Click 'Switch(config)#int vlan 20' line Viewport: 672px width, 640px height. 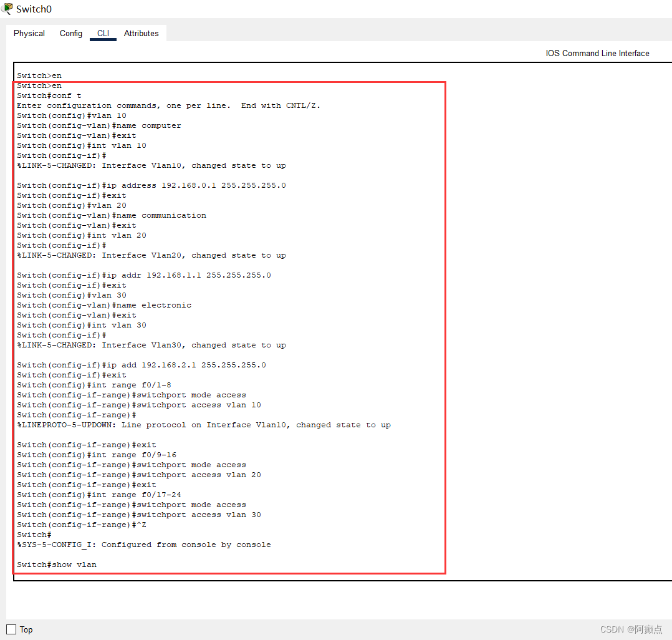tap(82, 235)
